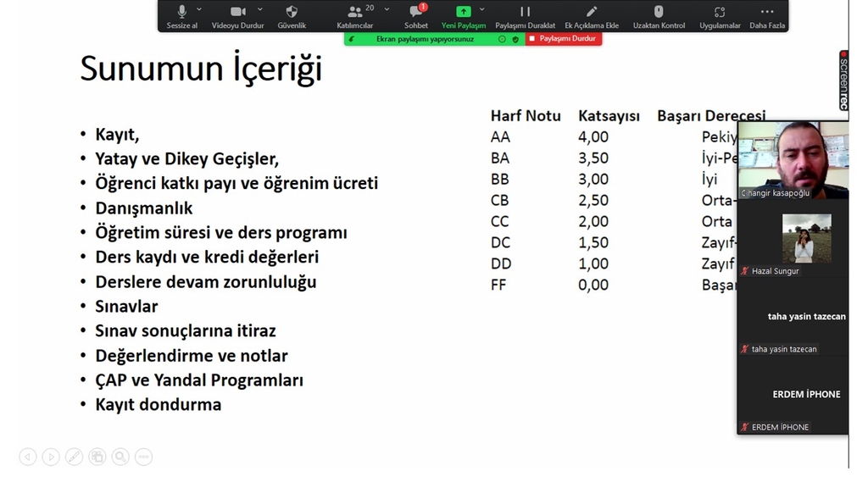Expand arrow next to Katılımcılar

pyautogui.click(x=387, y=9)
